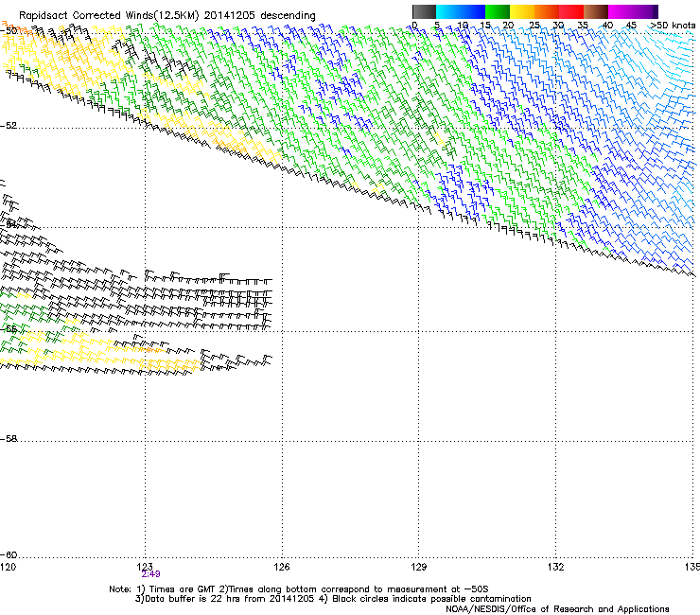Click latitude label '-58' on left axis
The height and width of the screenshot is (615, 700).
click(9, 439)
